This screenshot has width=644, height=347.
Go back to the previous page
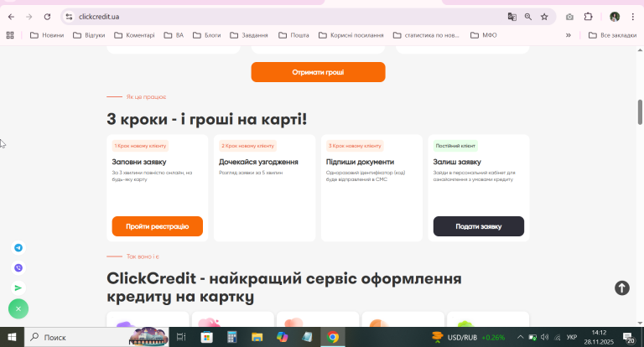[11, 17]
